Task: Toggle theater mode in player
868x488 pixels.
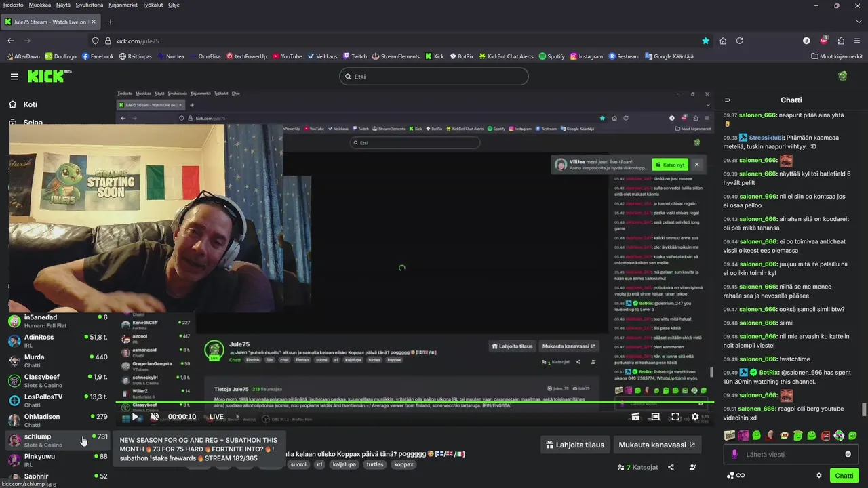Action: tap(655, 417)
